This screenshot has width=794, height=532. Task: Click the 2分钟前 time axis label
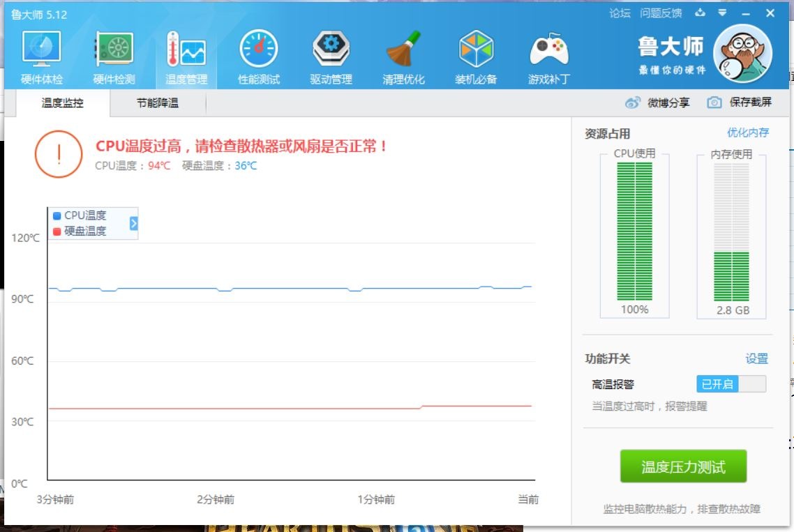pos(216,500)
